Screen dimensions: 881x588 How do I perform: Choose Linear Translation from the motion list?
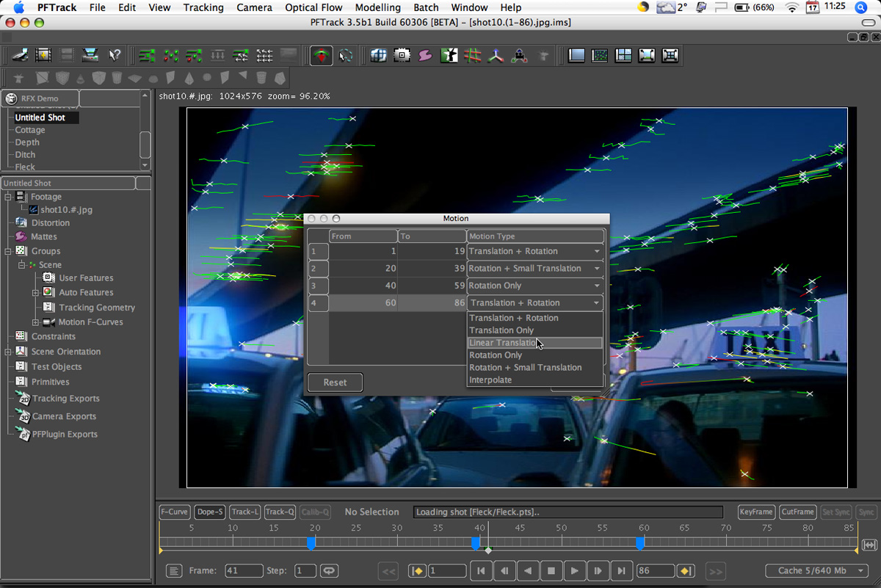tap(535, 343)
